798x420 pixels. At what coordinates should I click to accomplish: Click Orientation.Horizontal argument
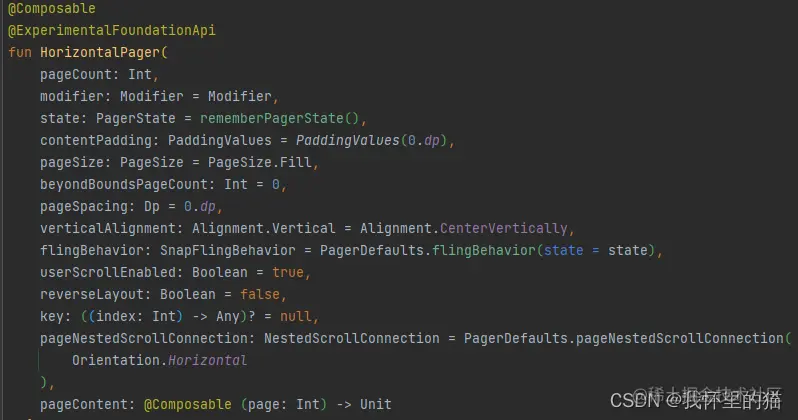160,360
